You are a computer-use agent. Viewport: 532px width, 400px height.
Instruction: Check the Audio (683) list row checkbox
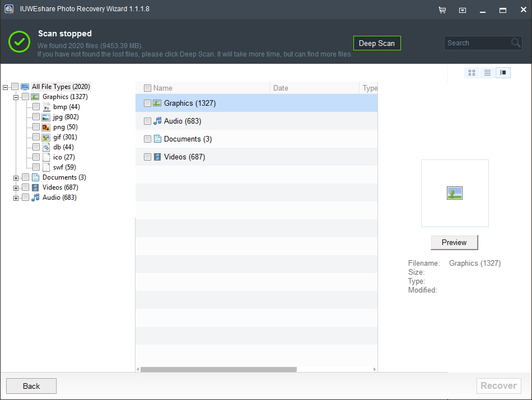[147, 121]
